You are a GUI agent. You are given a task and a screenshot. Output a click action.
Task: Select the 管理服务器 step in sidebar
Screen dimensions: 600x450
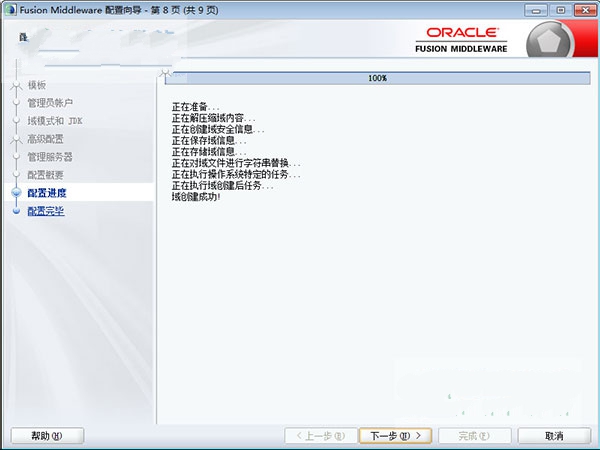(50, 157)
